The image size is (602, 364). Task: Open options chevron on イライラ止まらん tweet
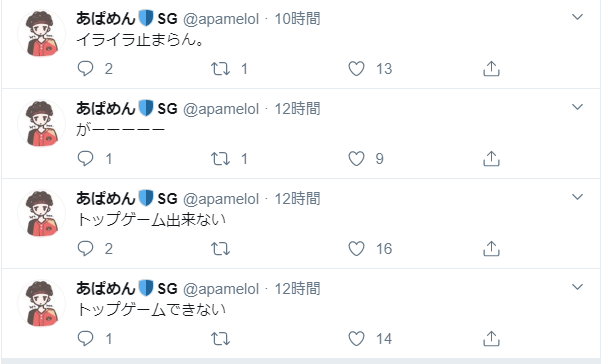577,17
